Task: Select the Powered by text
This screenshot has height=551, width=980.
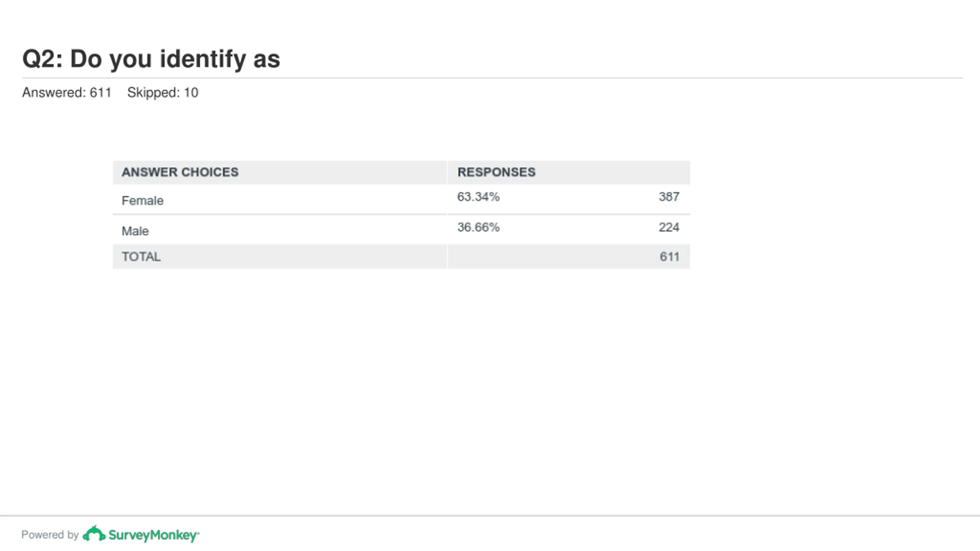Action: (x=50, y=535)
